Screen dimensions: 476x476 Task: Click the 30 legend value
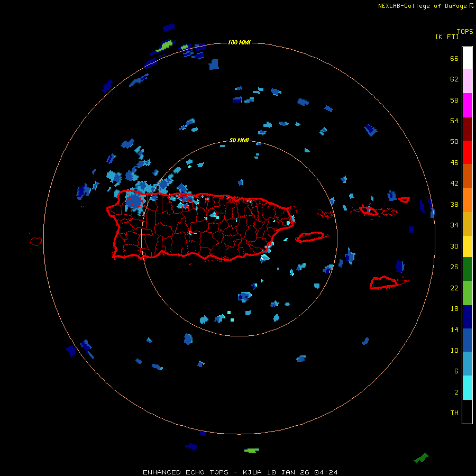pyautogui.click(x=454, y=246)
